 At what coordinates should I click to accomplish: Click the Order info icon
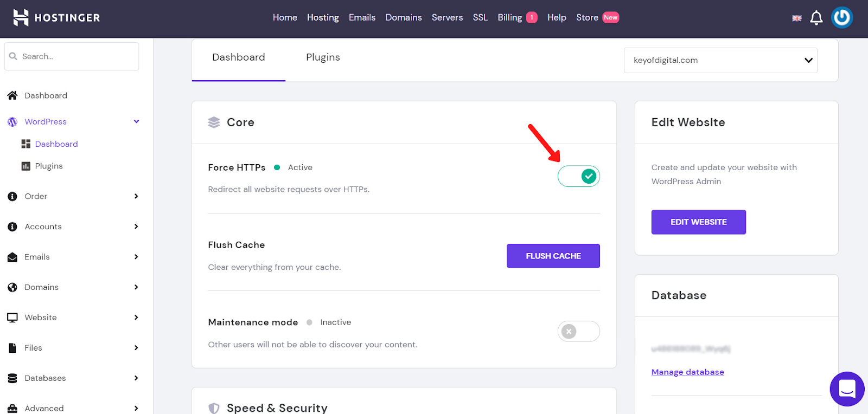tap(12, 196)
